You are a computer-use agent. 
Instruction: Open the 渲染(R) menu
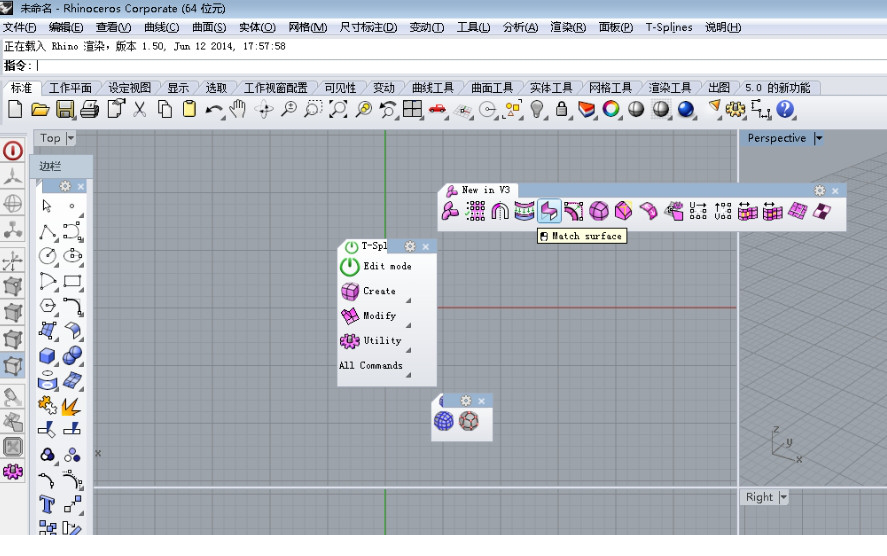(568, 27)
